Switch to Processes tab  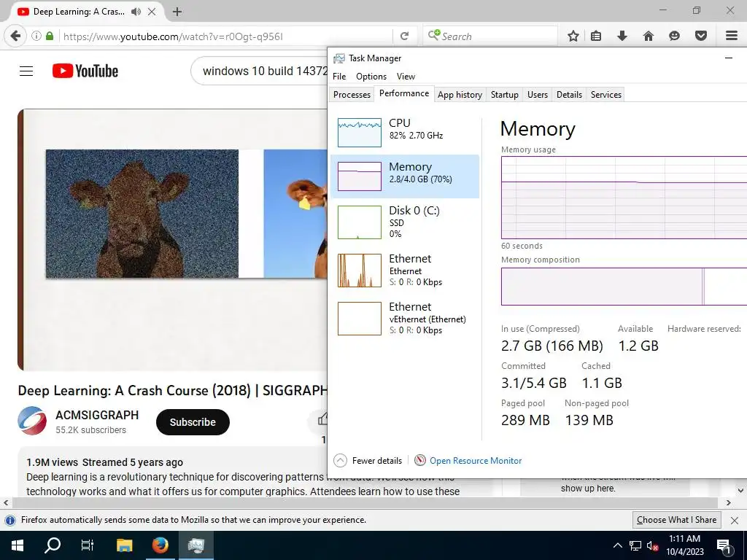(x=352, y=94)
